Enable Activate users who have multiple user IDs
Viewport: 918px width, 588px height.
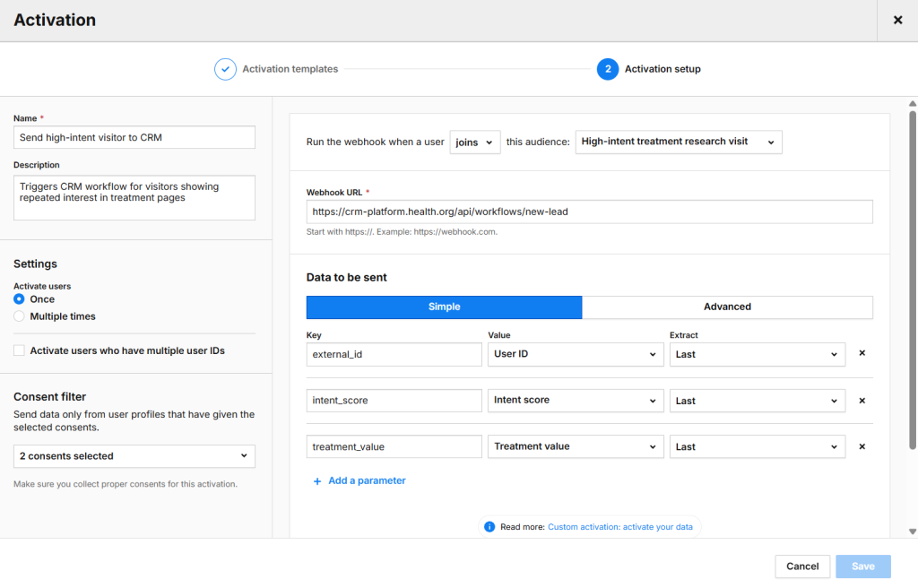[x=19, y=350]
